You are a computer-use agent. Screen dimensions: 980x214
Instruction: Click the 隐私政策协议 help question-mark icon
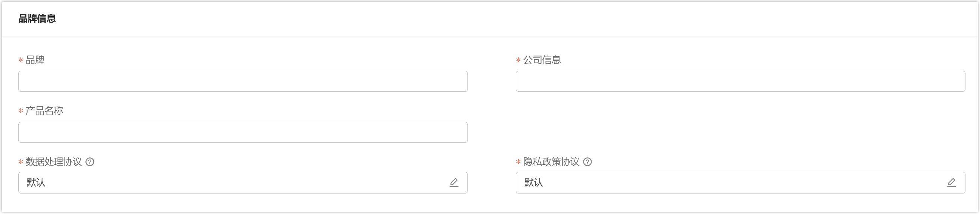[587, 162]
